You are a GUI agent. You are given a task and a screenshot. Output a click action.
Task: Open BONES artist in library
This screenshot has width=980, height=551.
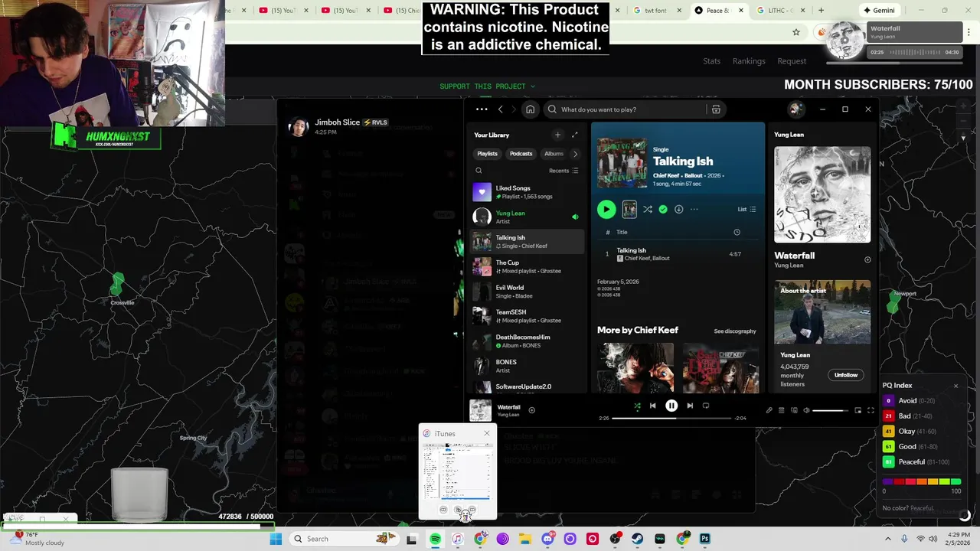click(x=527, y=366)
